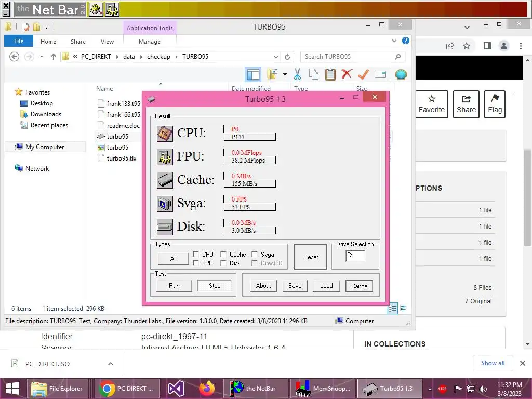The image size is (532, 399).
Task: Go back with Explorer back arrow
Action: click(14, 57)
